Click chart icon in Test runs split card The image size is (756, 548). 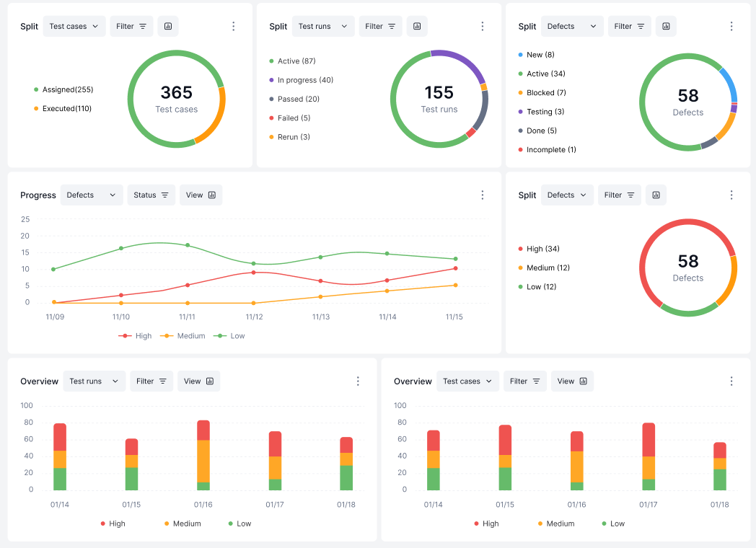pyautogui.click(x=417, y=26)
